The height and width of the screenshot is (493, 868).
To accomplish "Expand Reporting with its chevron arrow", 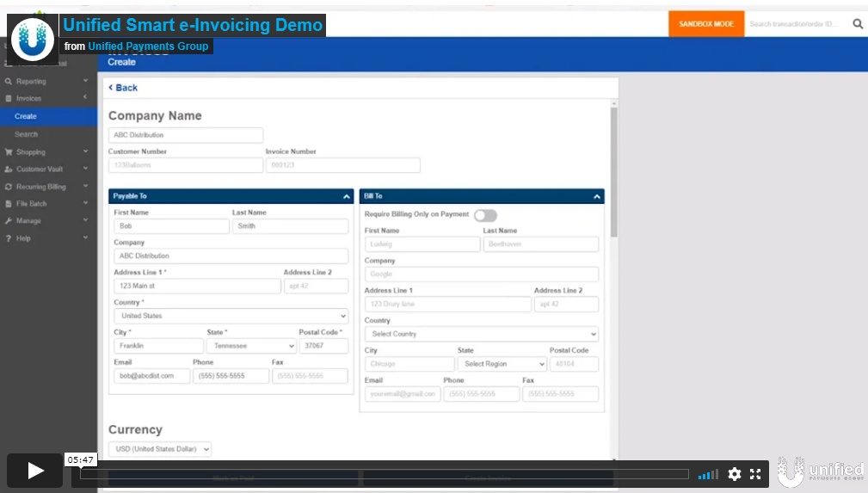I will click(85, 81).
